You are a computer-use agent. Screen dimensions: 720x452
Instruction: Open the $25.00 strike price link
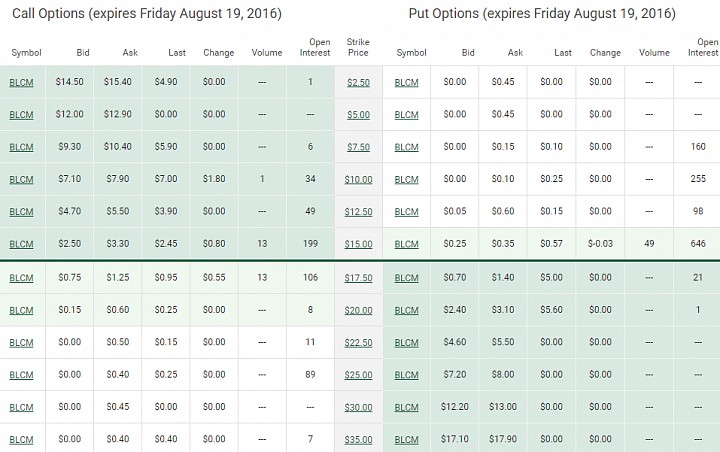tap(358, 375)
